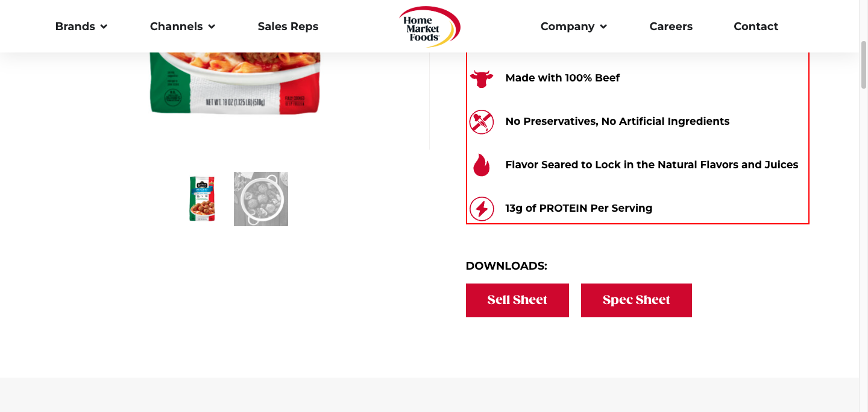Click the no preservatives dropper icon
Viewport: 868px width, 412px height.
[x=482, y=122]
